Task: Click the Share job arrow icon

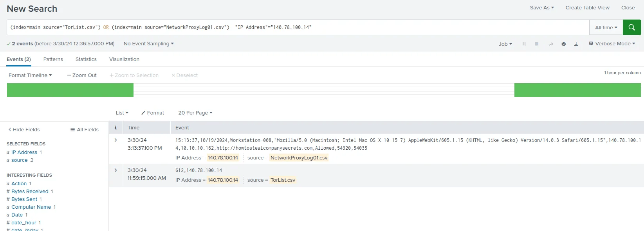Action: pos(551,44)
